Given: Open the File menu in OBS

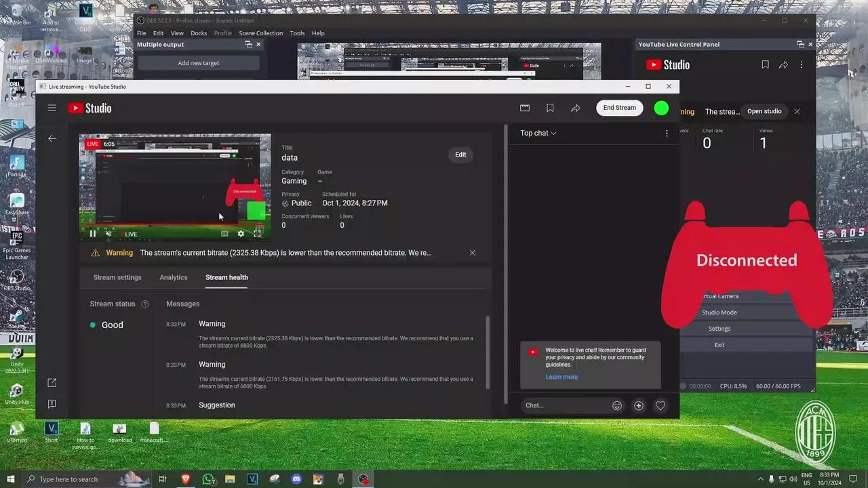Looking at the screenshot, I should coord(142,33).
